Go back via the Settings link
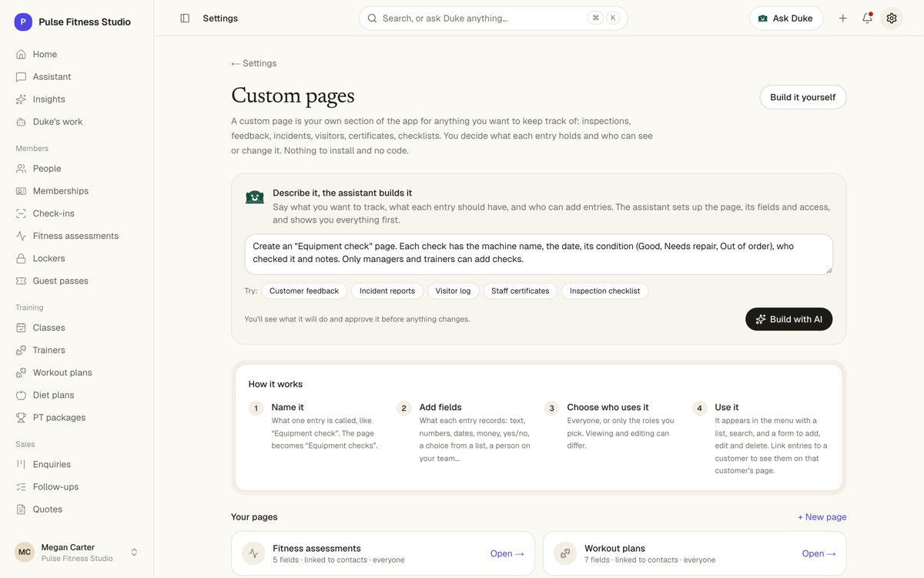Screen dimensions: 924x578 pos(254,63)
